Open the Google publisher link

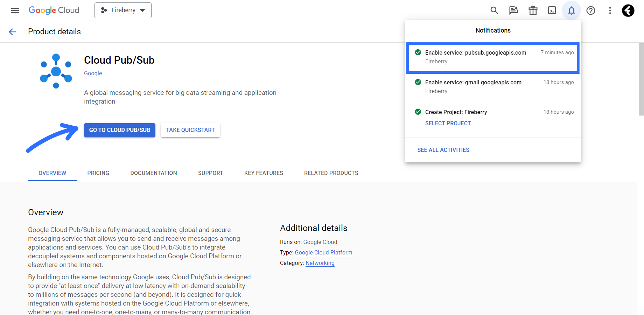(x=93, y=73)
